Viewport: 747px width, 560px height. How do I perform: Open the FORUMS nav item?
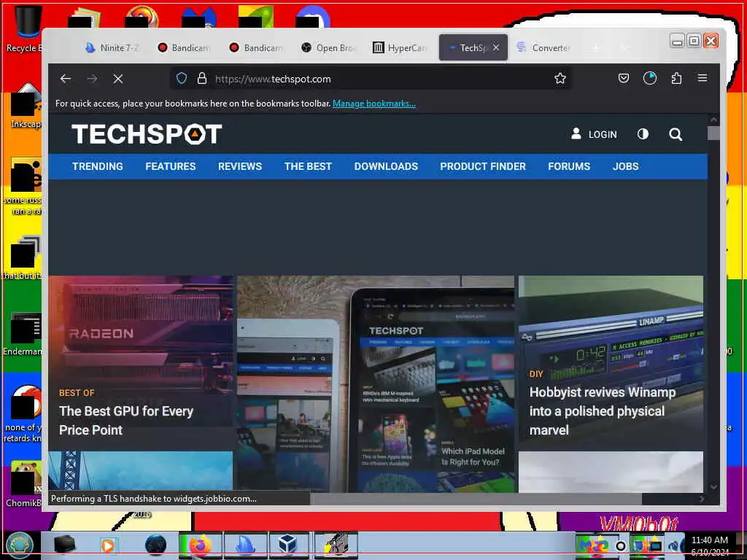pyautogui.click(x=569, y=166)
